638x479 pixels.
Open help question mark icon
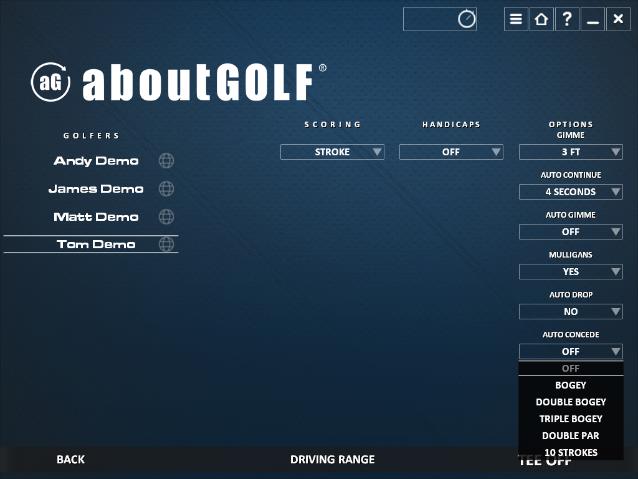[x=567, y=19]
